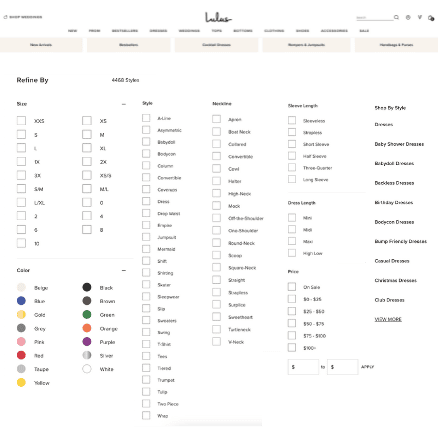This screenshot has width=438, height=438.
Task: Select the Mini dress length
Action: coord(292,217)
